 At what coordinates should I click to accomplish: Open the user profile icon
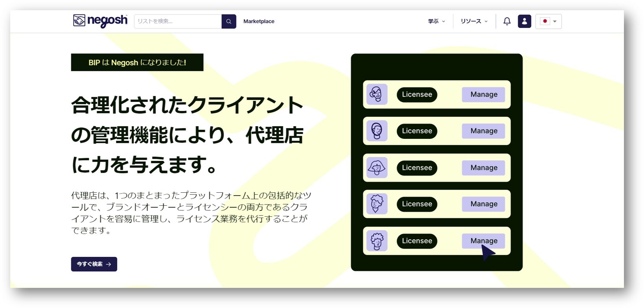[x=524, y=21]
